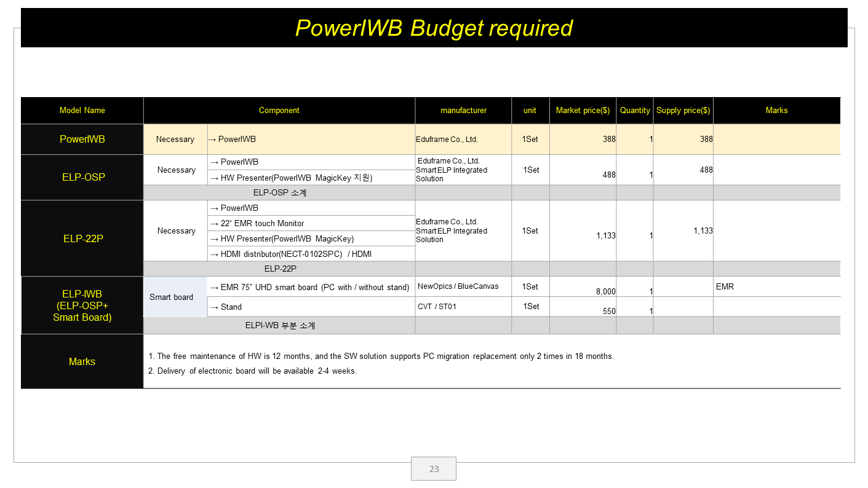Image resolution: width=868 pixels, height=488 pixels.
Task: Select the 'manufacturer' column header
Action: tap(463, 111)
